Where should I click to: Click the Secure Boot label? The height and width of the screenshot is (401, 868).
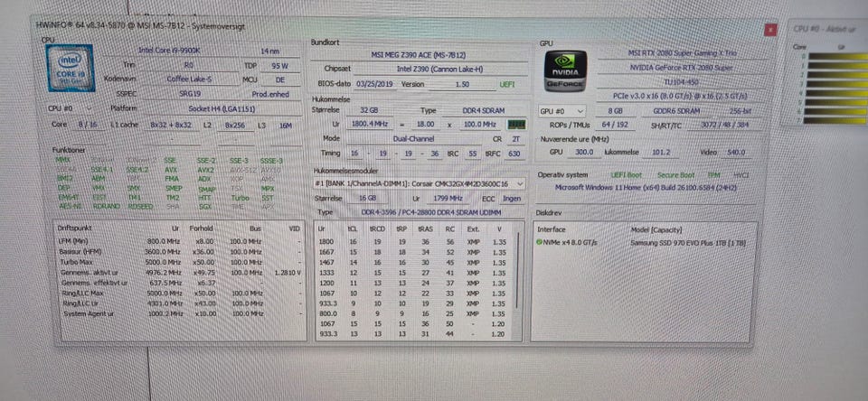click(x=675, y=175)
